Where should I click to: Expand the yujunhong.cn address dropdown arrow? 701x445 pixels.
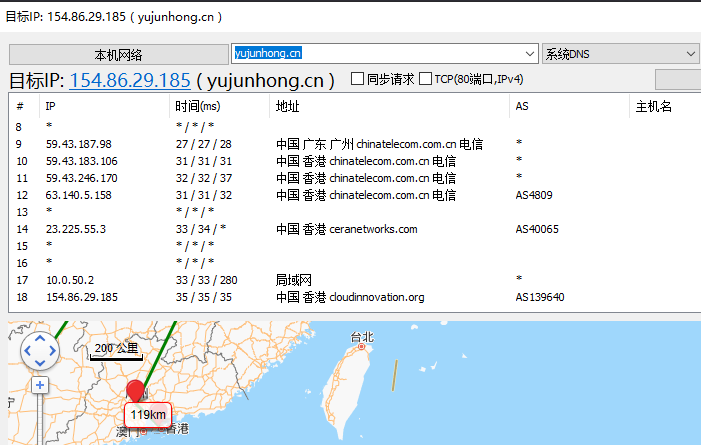[530, 53]
